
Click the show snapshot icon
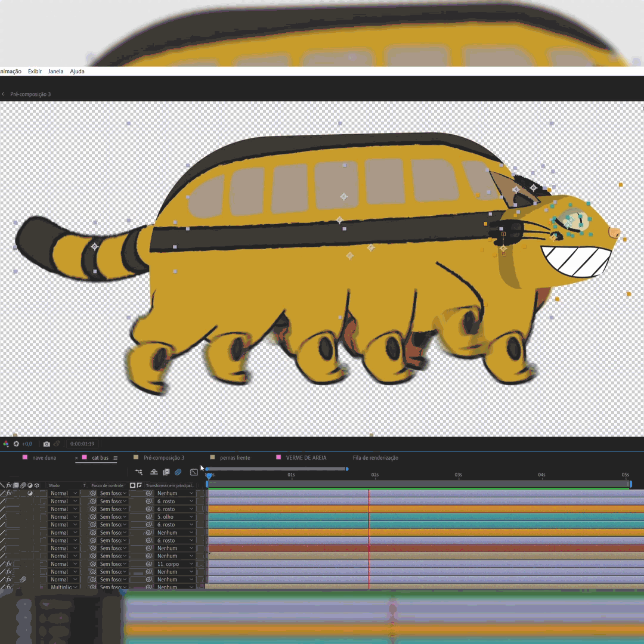click(x=57, y=444)
